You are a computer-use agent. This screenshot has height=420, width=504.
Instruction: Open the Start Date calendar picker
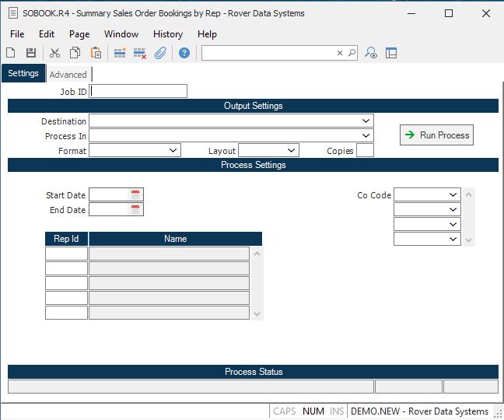(x=135, y=194)
